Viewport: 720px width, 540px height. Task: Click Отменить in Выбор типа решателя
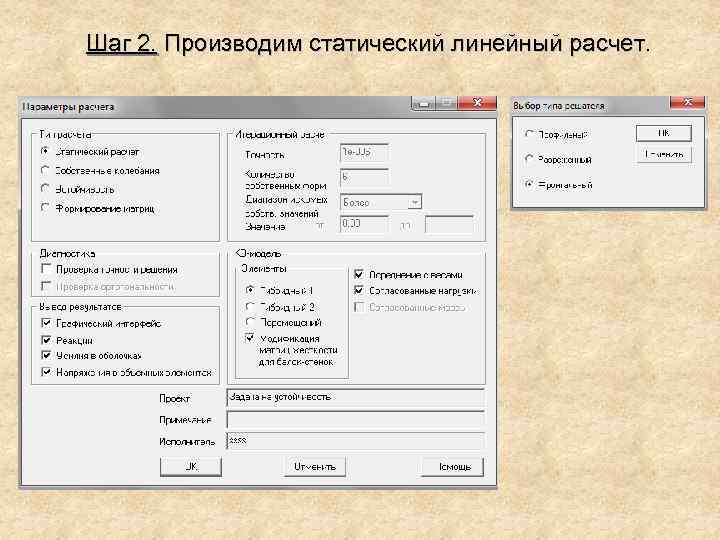[664, 154]
